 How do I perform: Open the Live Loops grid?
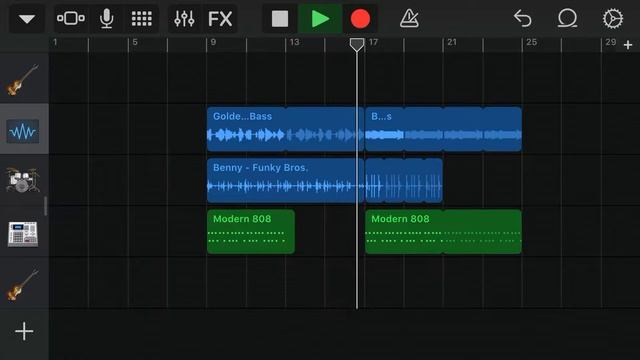[142, 19]
